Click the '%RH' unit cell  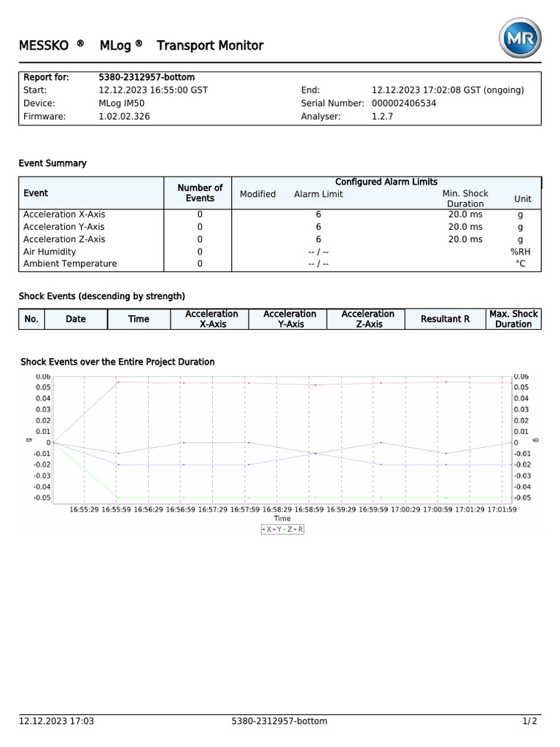click(520, 252)
